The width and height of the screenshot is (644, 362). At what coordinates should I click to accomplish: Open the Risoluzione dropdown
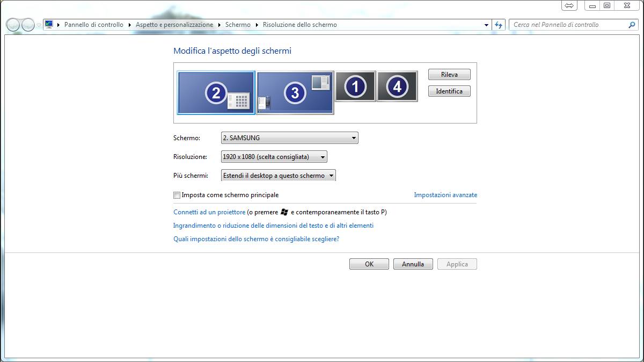click(x=274, y=157)
